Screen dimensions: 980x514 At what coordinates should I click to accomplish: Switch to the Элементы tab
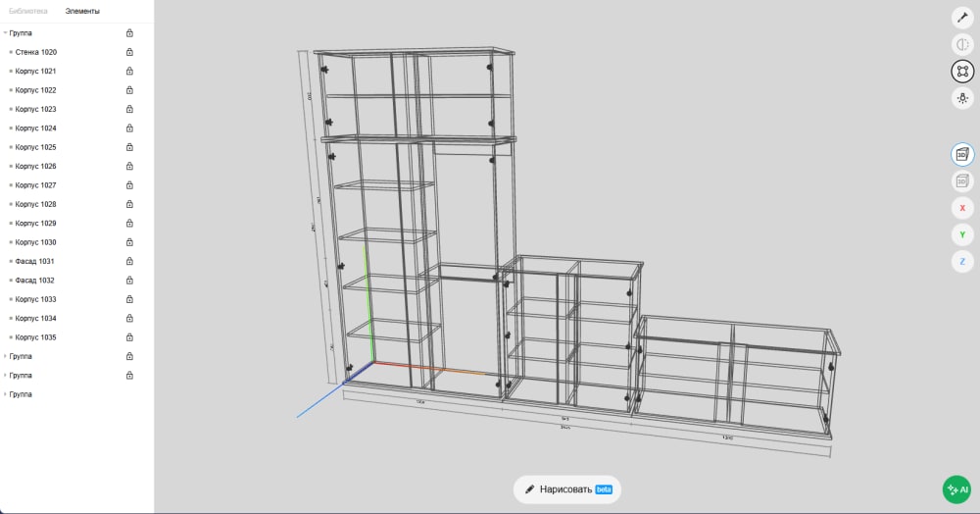82,11
